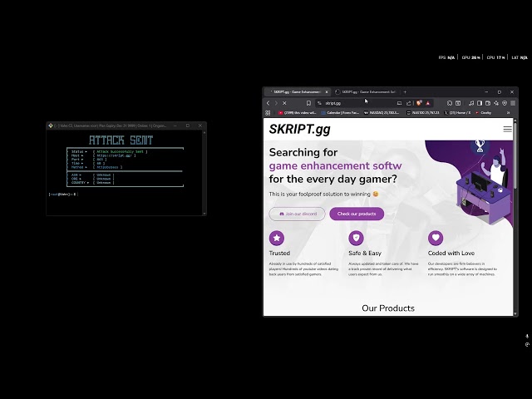Screen dimensions: 532x399
Task: Open the last red-icon bookmark
Action: [x=484, y=113]
